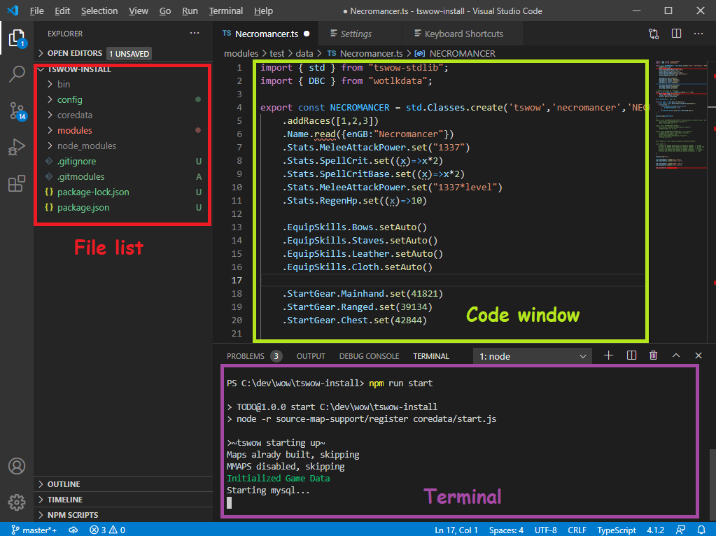
Task: Switch to DEBUG CONSOLE panel tab
Action: click(368, 356)
